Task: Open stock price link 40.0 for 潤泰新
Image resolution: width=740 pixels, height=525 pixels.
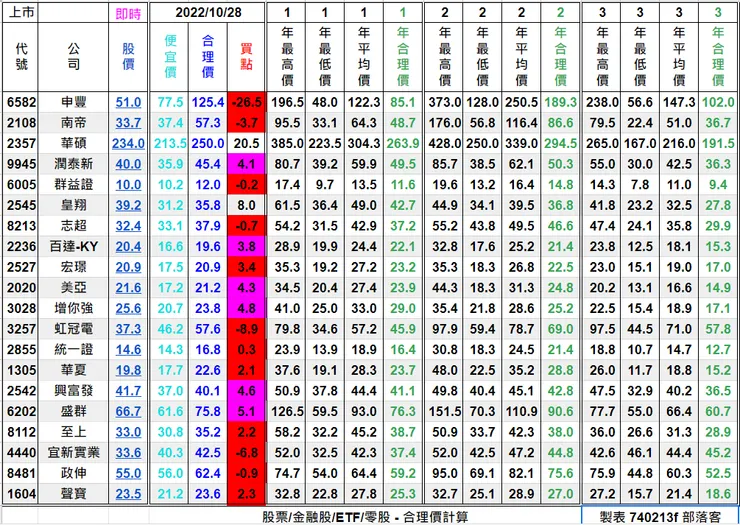Action: pyautogui.click(x=128, y=164)
